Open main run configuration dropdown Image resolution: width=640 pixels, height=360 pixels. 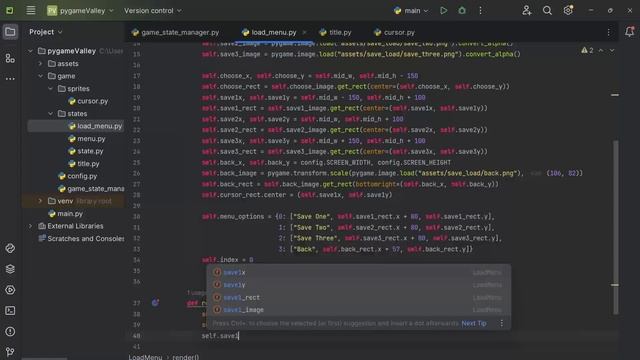[x=411, y=11]
